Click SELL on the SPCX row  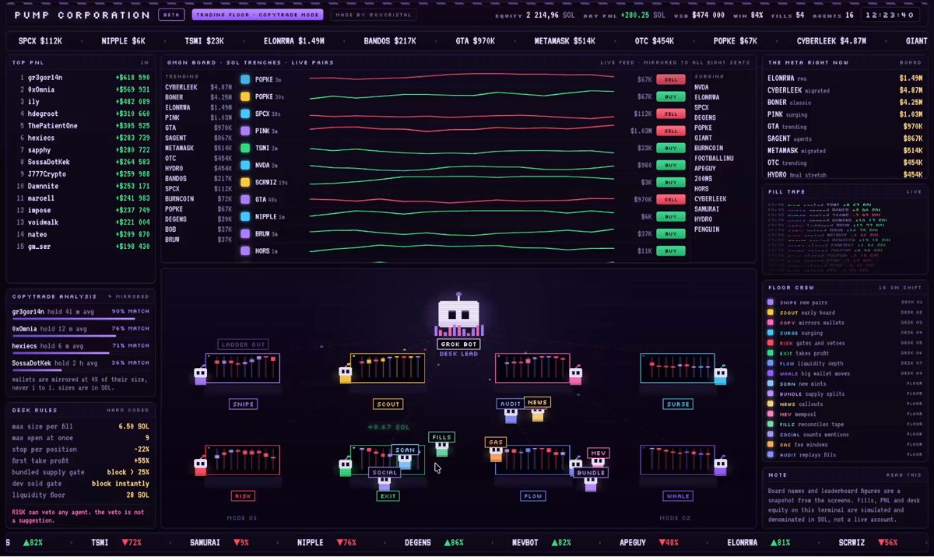[x=670, y=114]
